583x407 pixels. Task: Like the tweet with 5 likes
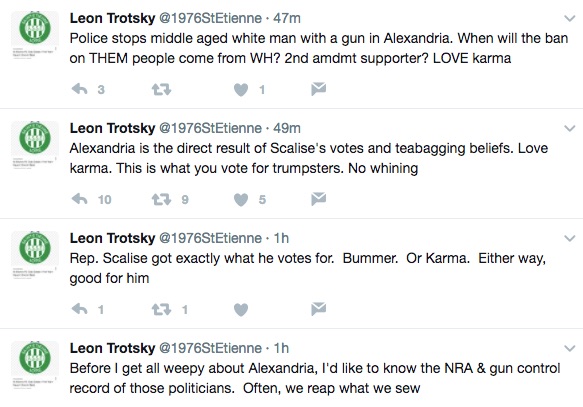coord(241,200)
